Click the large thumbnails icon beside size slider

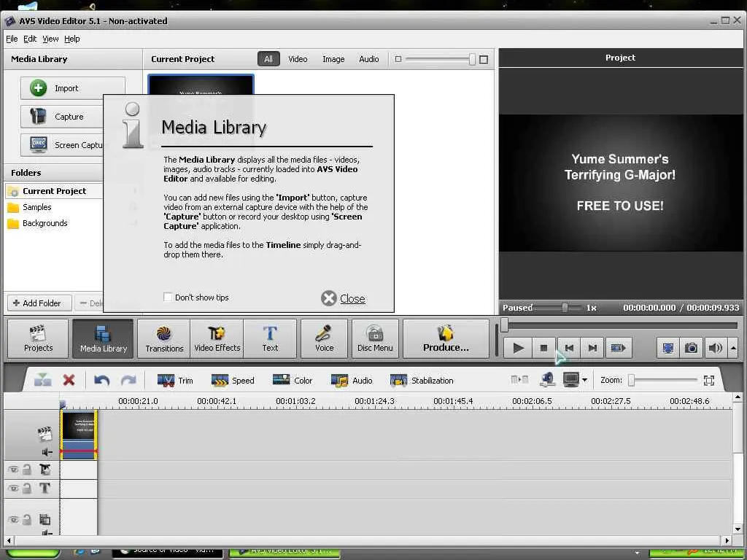click(484, 60)
